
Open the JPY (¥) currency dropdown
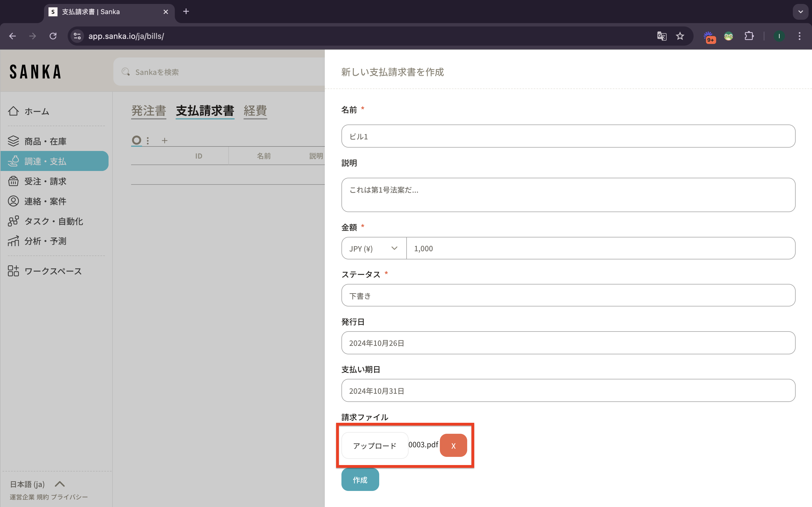(374, 248)
